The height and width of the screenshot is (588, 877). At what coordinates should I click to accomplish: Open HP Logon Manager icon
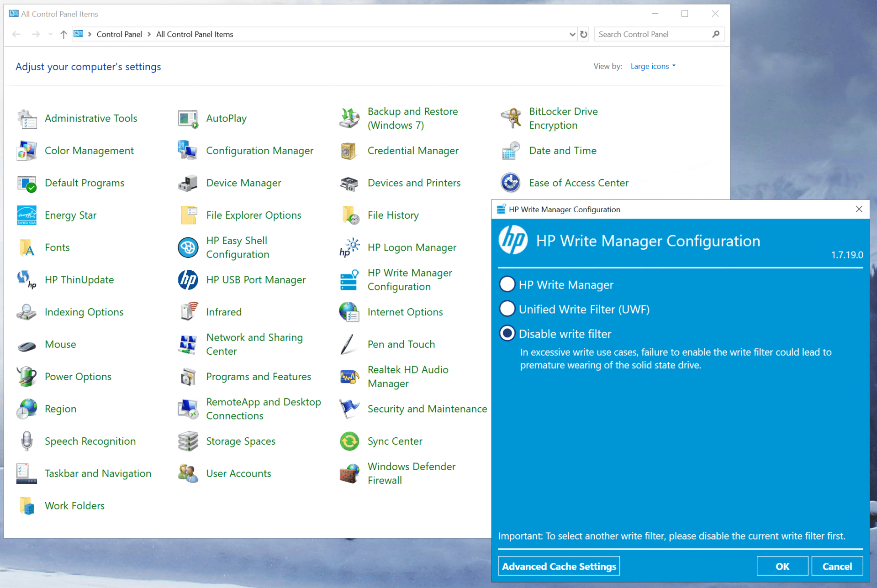[349, 248]
